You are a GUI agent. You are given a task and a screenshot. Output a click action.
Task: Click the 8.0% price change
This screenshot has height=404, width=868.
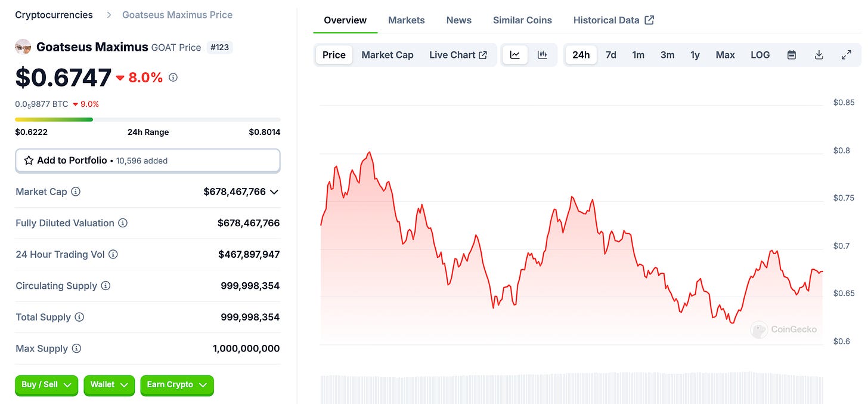(139, 78)
